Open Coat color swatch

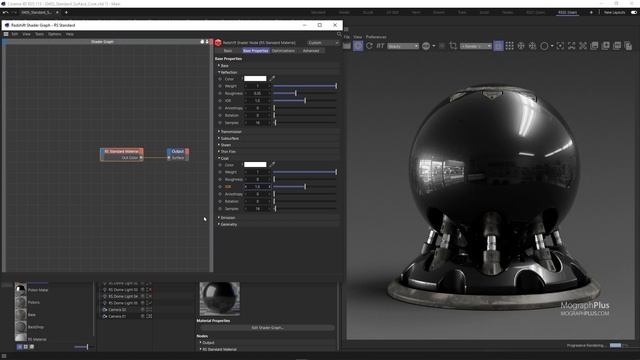(255, 164)
